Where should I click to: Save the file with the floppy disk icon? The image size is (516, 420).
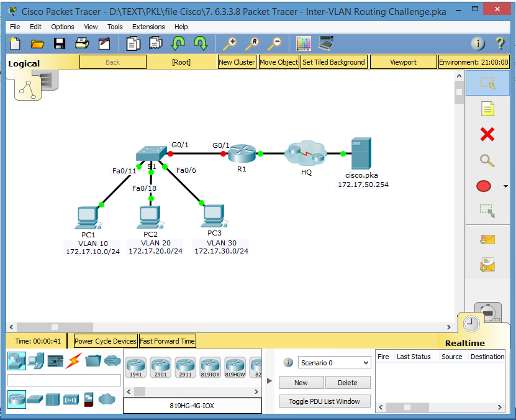coord(60,43)
